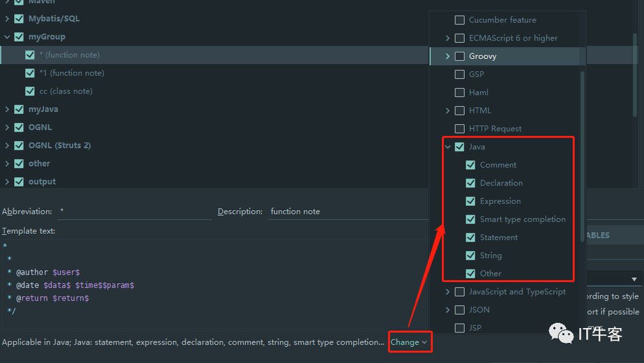Expand the 'other' template group
Viewport: 644px width, 363px height.
click(7, 164)
